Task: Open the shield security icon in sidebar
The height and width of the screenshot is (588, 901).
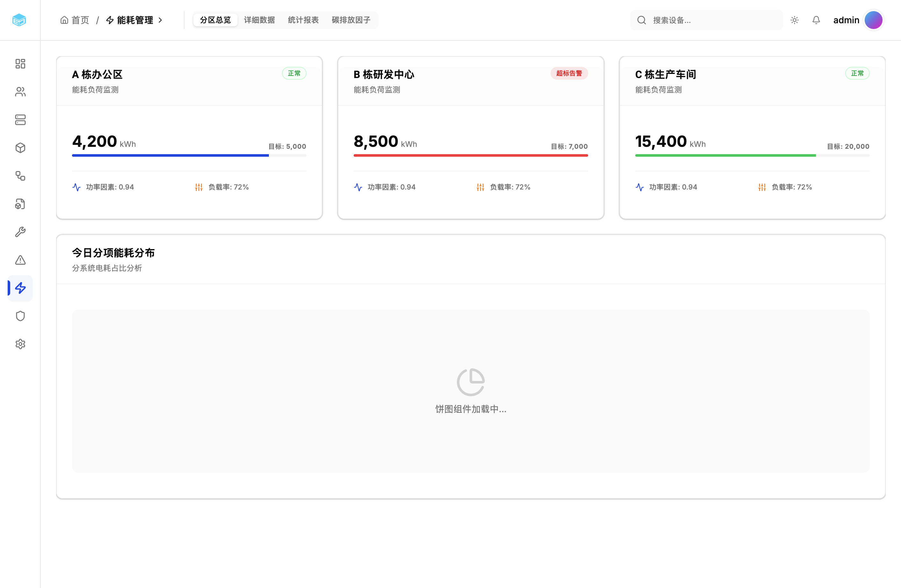Action: [x=20, y=316]
